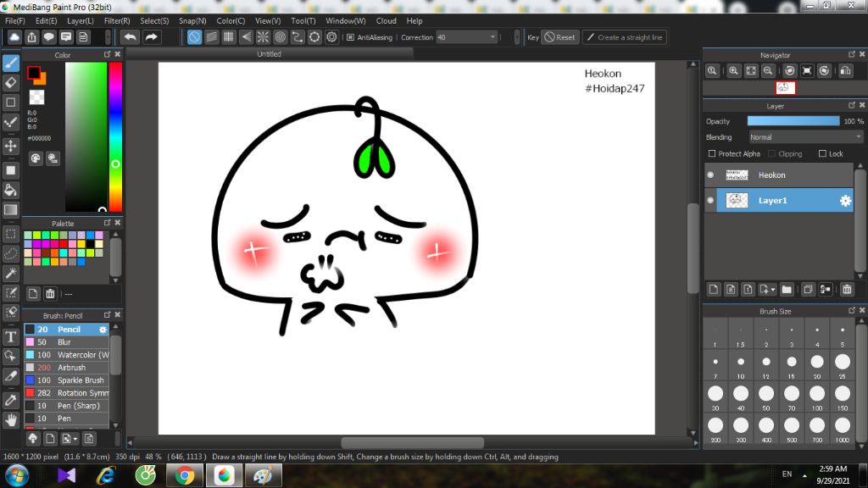
Task: Open the Filter menu
Action: [117, 20]
